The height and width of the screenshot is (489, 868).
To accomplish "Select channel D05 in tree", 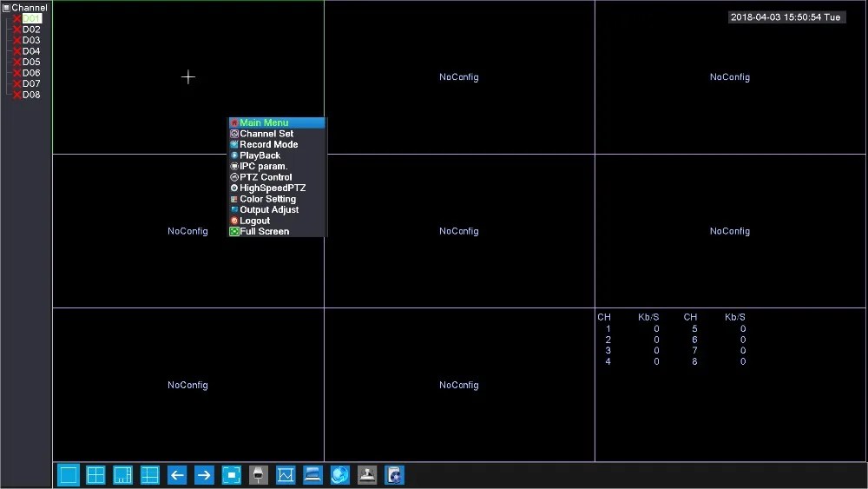I will 31,62.
